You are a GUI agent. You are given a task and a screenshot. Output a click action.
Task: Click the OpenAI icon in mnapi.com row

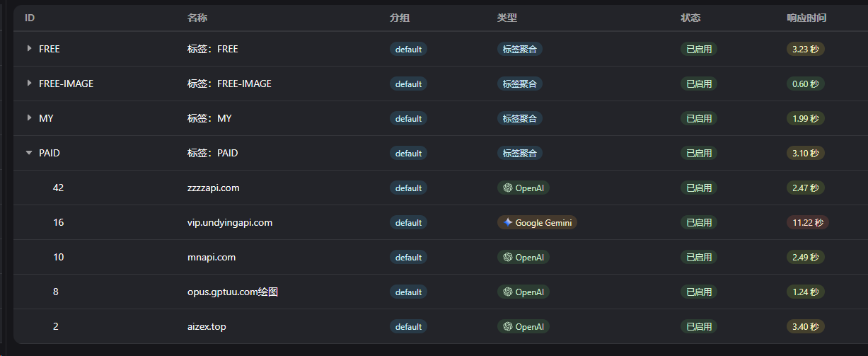coord(507,258)
